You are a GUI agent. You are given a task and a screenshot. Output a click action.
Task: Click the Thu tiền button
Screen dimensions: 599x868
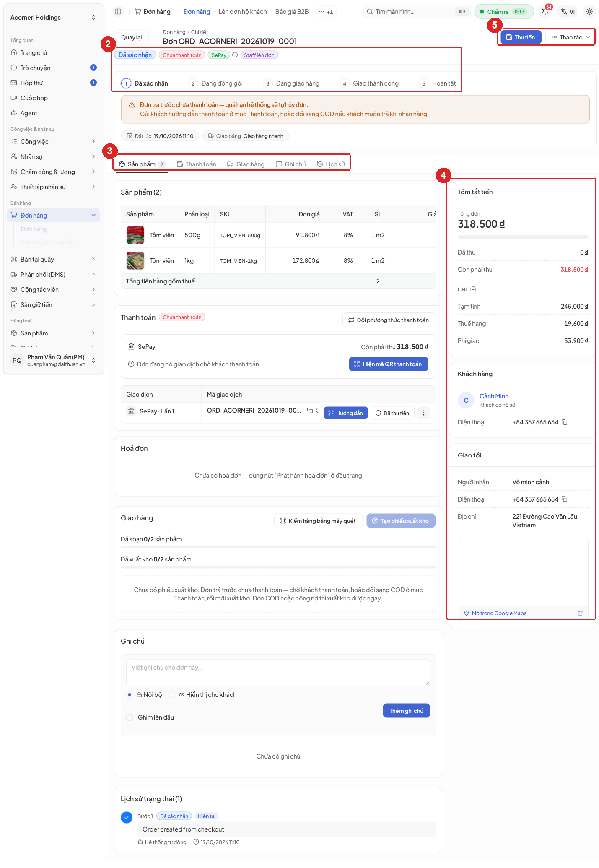pos(521,37)
